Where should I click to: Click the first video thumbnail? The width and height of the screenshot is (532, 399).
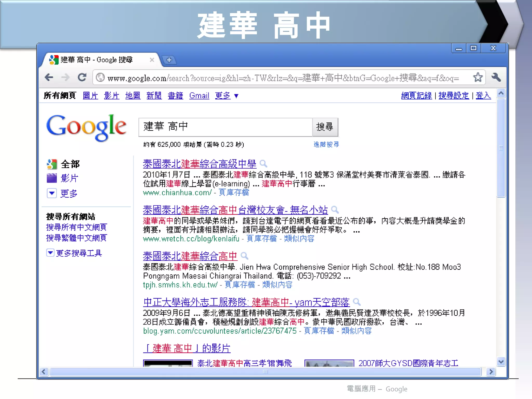point(168,363)
